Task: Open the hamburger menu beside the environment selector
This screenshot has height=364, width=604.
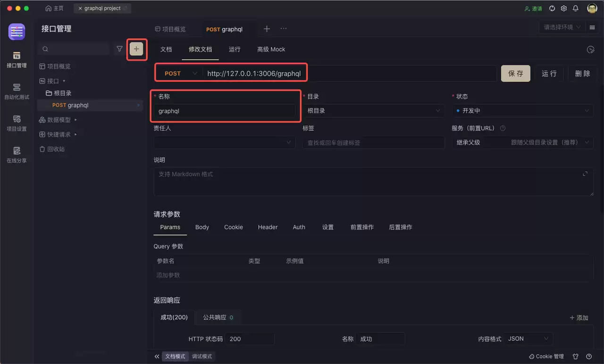Action: pos(592,27)
